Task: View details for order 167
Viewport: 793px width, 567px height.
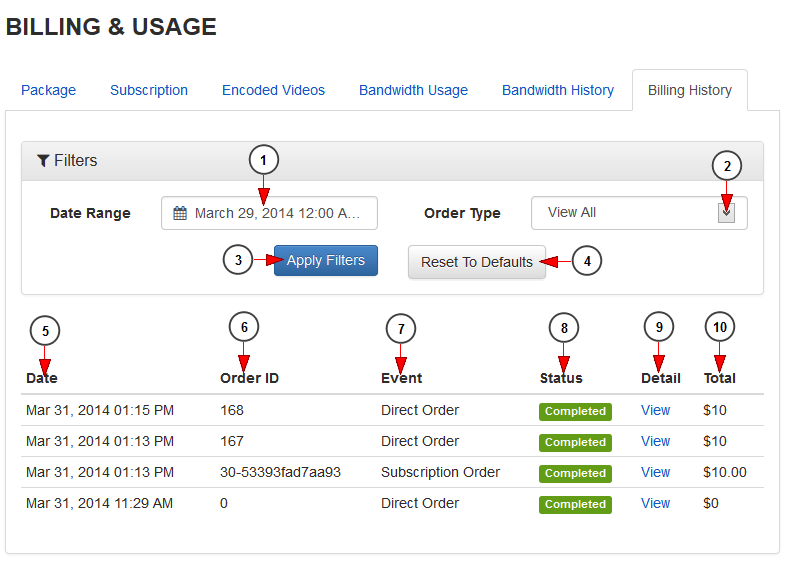Action: coord(656,441)
